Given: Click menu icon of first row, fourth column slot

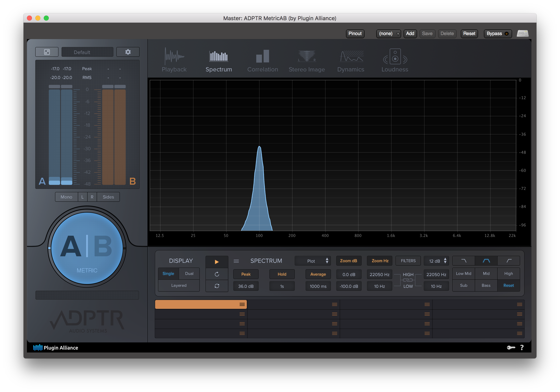Looking at the screenshot, I should pyautogui.click(x=519, y=304).
